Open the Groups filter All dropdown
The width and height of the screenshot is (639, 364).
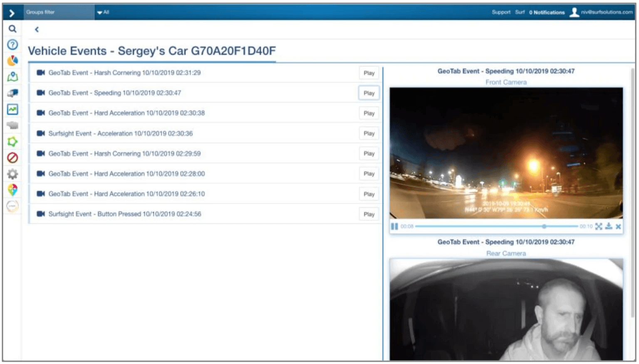coord(103,12)
